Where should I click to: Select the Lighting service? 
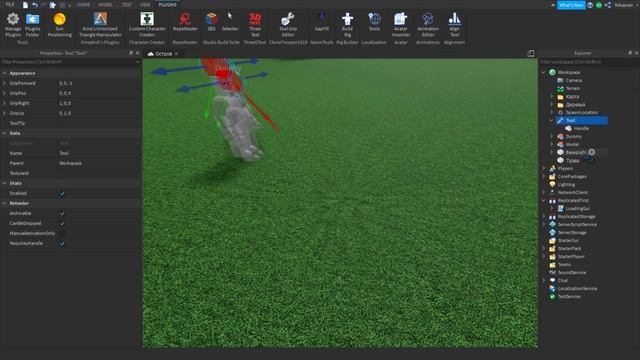coord(566,184)
